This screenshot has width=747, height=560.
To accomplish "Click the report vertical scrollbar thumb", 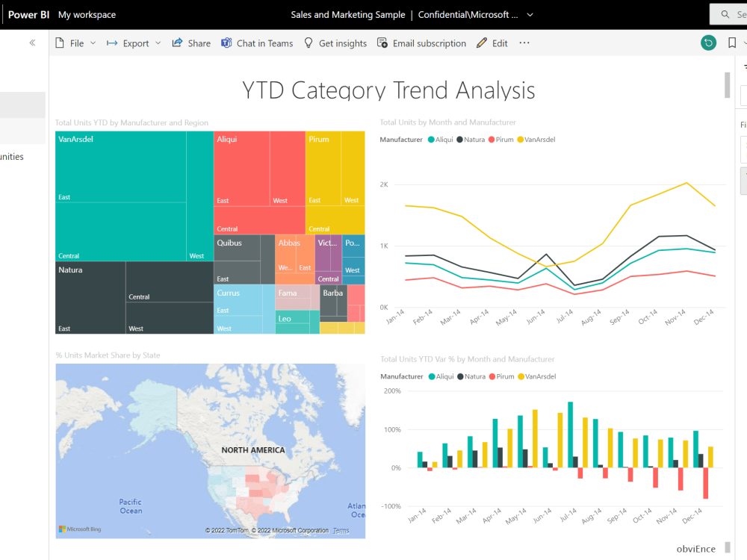I will pyautogui.click(x=727, y=85).
